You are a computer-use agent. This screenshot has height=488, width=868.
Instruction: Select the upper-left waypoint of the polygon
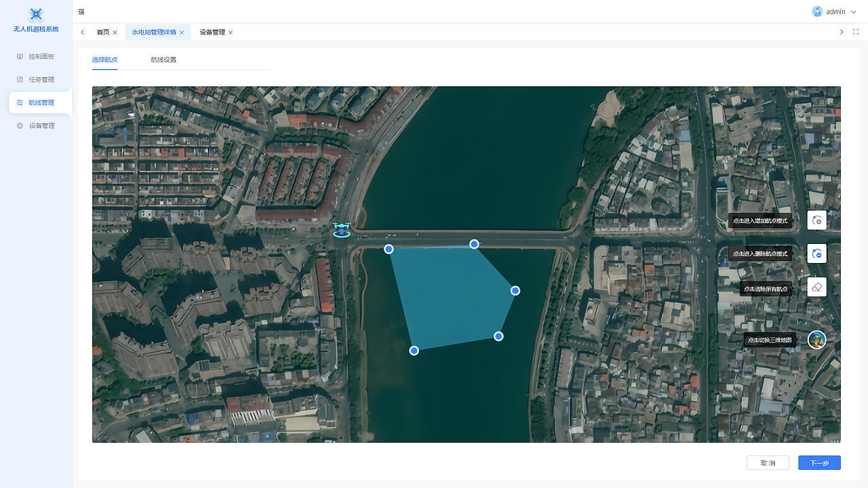389,249
